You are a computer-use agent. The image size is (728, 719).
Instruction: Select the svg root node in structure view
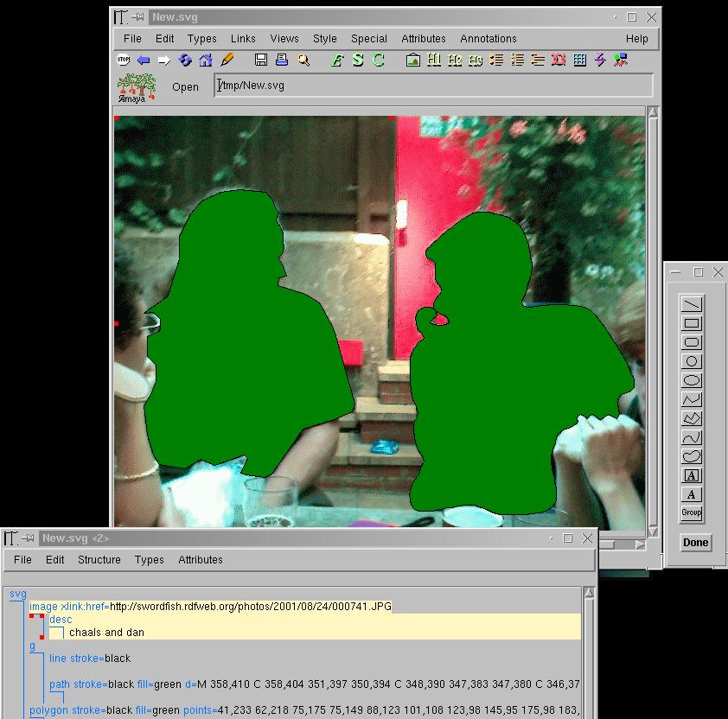pyautogui.click(x=18, y=594)
